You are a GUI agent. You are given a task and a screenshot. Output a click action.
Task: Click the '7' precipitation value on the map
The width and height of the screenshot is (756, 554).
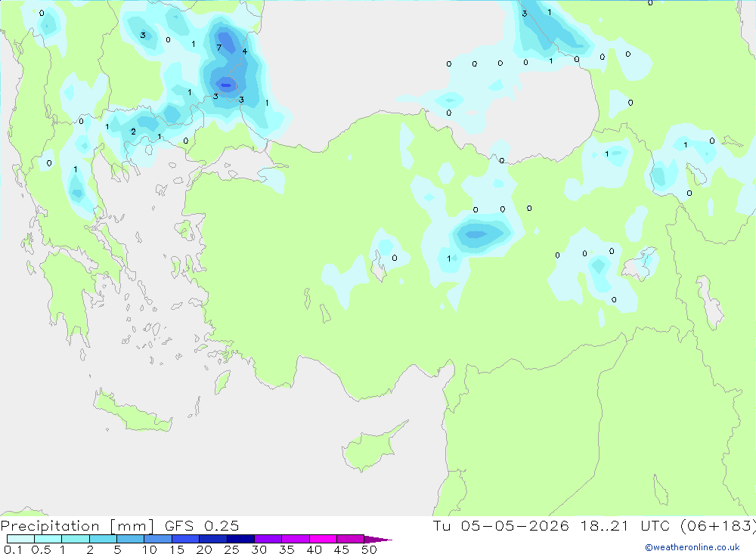[x=219, y=48]
